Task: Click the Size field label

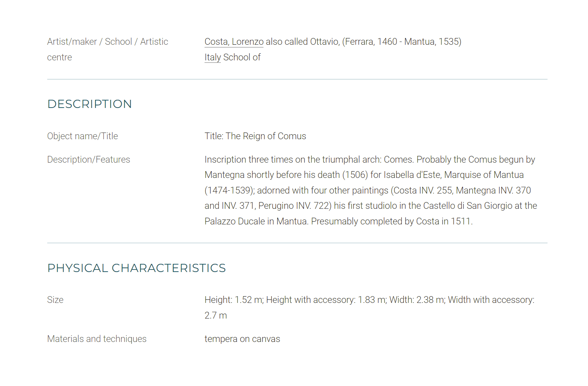Action: click(55, 300)
